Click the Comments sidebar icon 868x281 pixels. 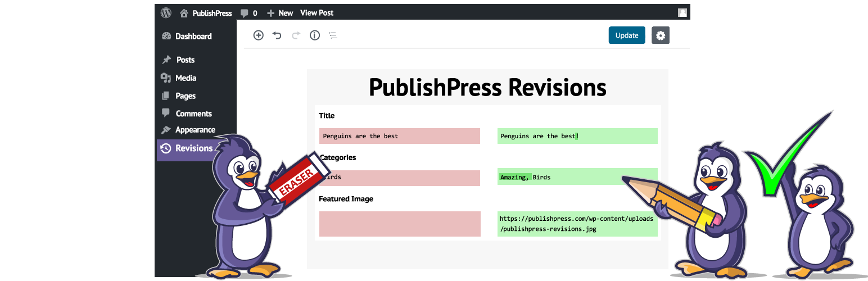[166, 113]
